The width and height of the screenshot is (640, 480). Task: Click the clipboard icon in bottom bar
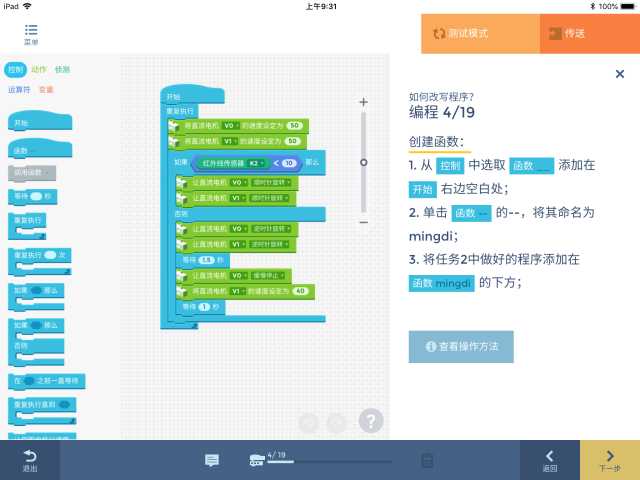click(x=427, y=460)
